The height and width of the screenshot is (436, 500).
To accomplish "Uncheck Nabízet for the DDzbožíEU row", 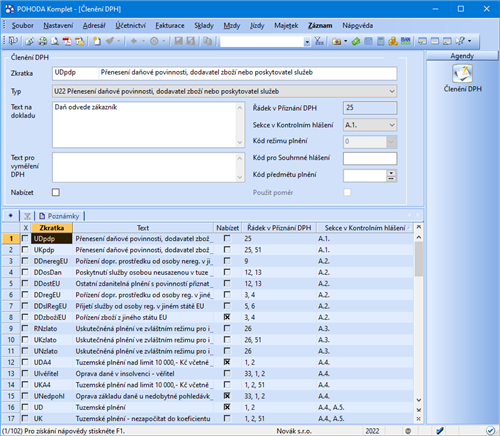I will (x=227, y=317).
